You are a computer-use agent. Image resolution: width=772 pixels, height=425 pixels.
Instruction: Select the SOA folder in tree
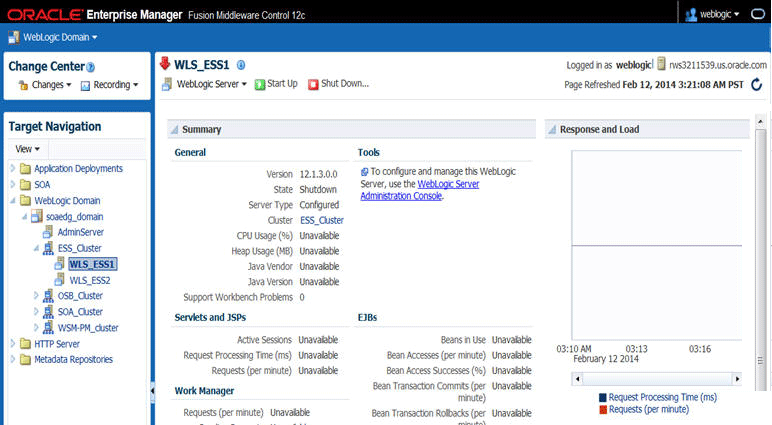click(x=42, y=185)
